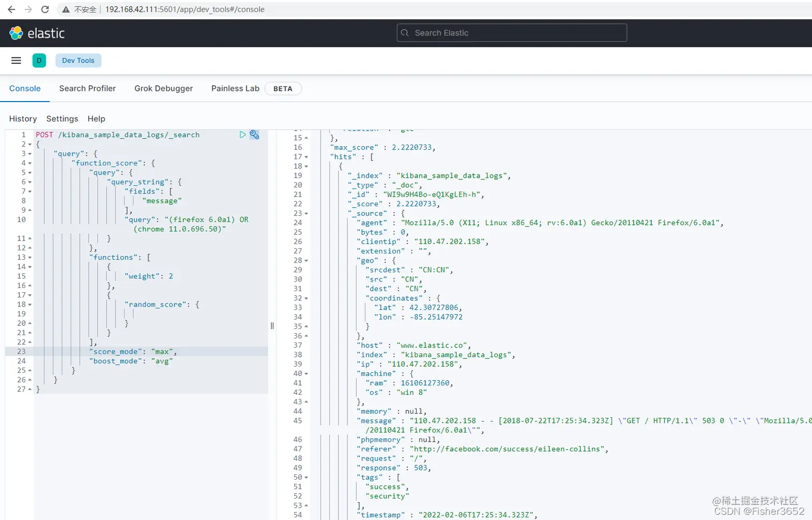The height and width of the screenshot is (520, 812).
Task: Click the "boost_mode": "avg" line
Action: pyautogui.click(x=130, y=361)
